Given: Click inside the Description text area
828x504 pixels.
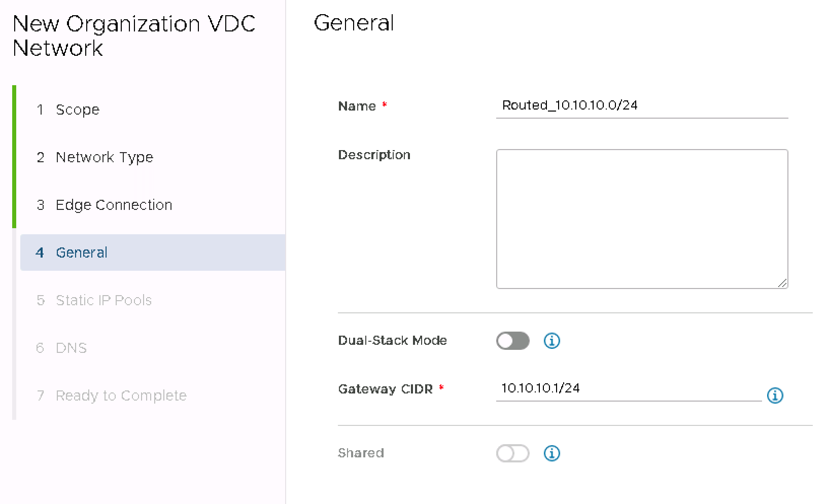Looking at the screenshot, I should tap(641, 219).
